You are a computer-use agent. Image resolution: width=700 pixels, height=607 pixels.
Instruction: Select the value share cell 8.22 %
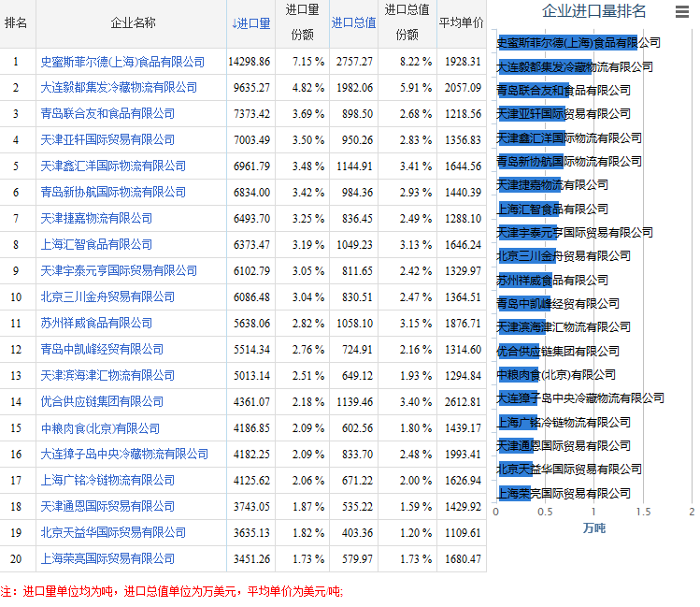[x=416, y=62]
